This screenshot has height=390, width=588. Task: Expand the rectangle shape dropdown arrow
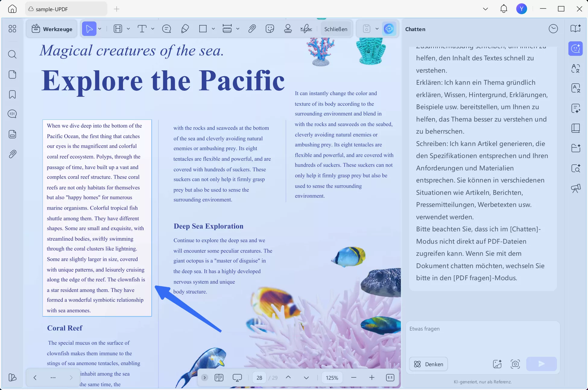(x=213, y=29)
